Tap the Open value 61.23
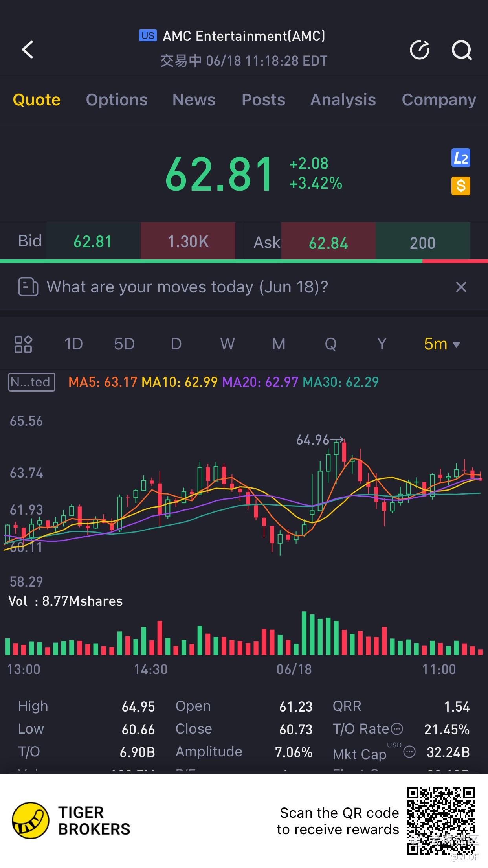This screenshot has width=488, height=868. pos(296,706)
